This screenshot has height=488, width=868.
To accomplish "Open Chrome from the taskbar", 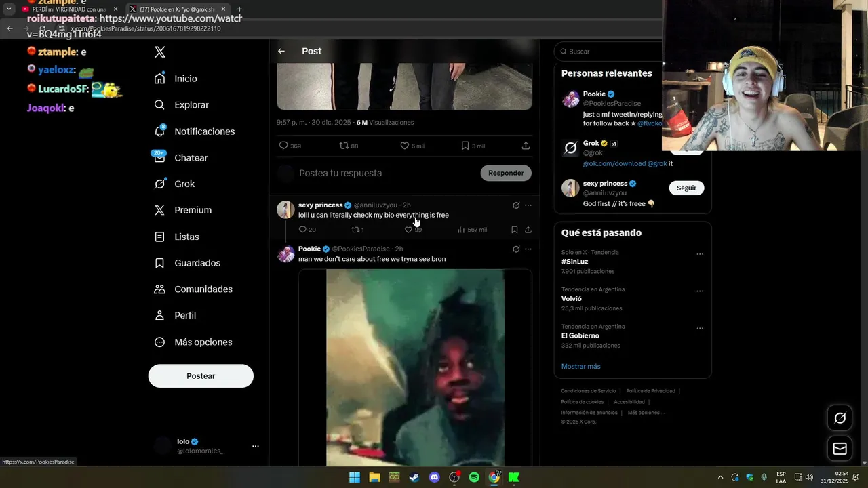I will coord(494,477).
